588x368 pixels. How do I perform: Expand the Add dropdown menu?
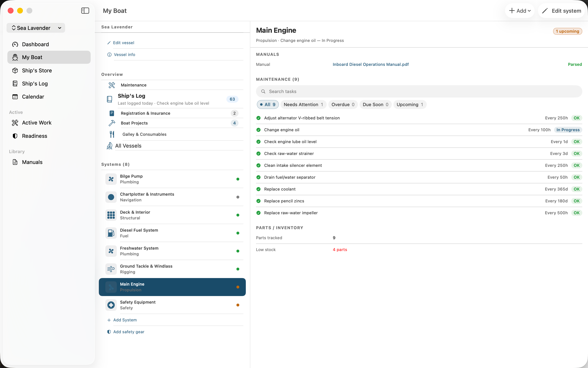point(519,11)
